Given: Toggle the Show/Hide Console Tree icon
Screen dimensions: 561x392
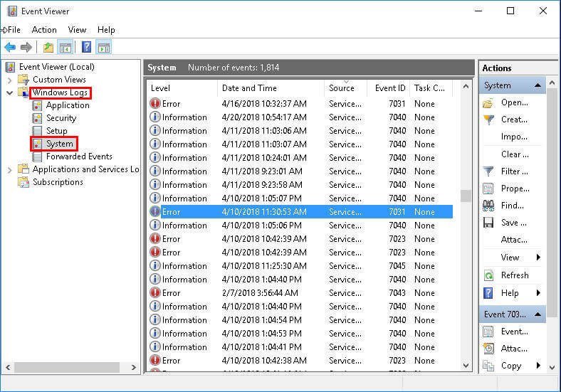Looking at the screenshot, I should 65,48.
